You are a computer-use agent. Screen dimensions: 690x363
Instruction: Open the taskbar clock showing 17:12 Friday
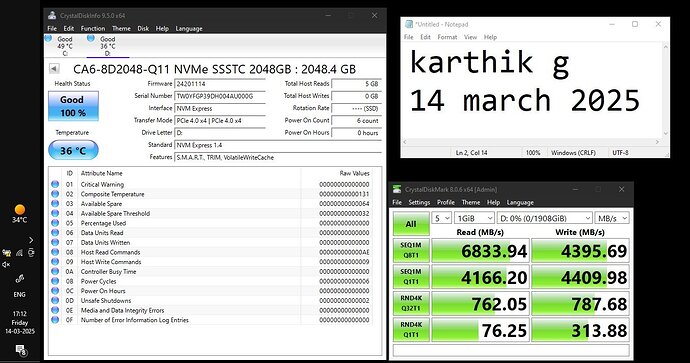click(19, 323)
